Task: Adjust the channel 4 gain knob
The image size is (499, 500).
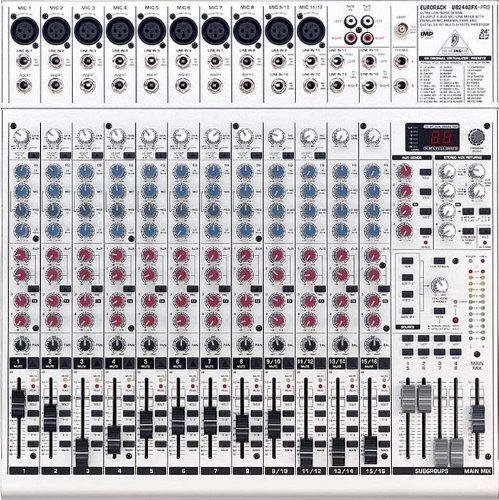Action: pos(117,137)
